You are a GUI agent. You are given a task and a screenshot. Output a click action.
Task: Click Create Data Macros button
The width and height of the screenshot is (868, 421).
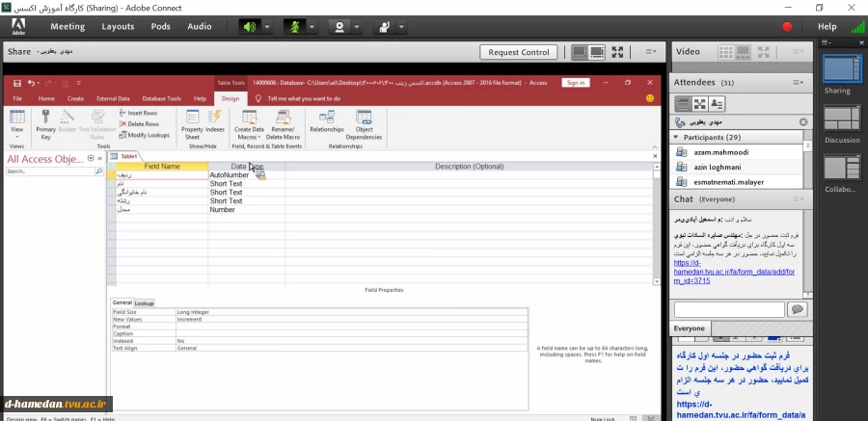[249, 124]
